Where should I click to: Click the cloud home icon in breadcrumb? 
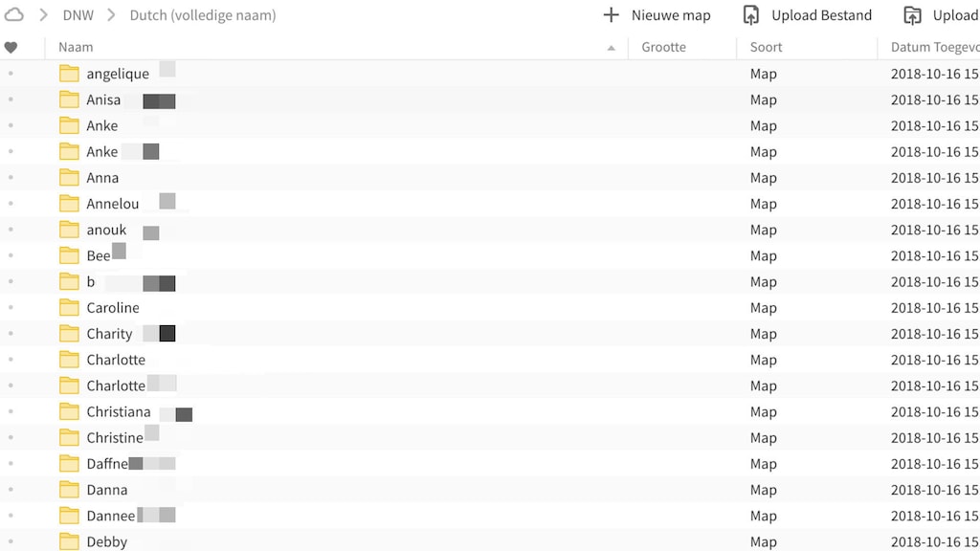pos(14,14)
